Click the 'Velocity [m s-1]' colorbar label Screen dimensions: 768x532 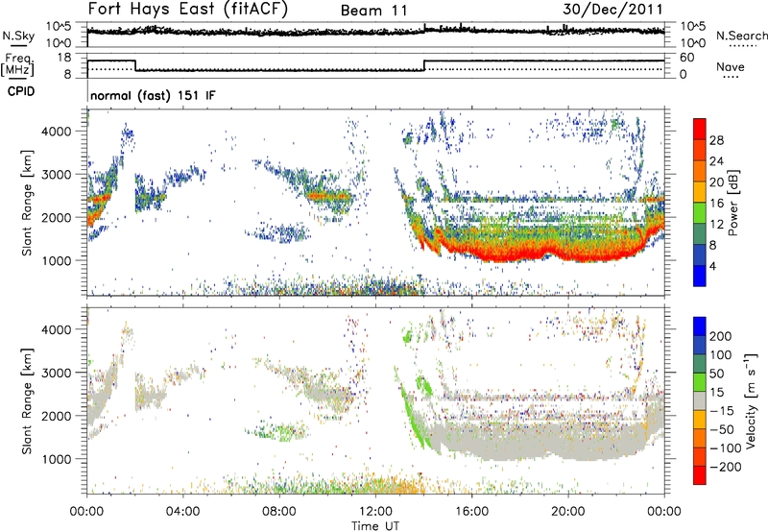751,400
